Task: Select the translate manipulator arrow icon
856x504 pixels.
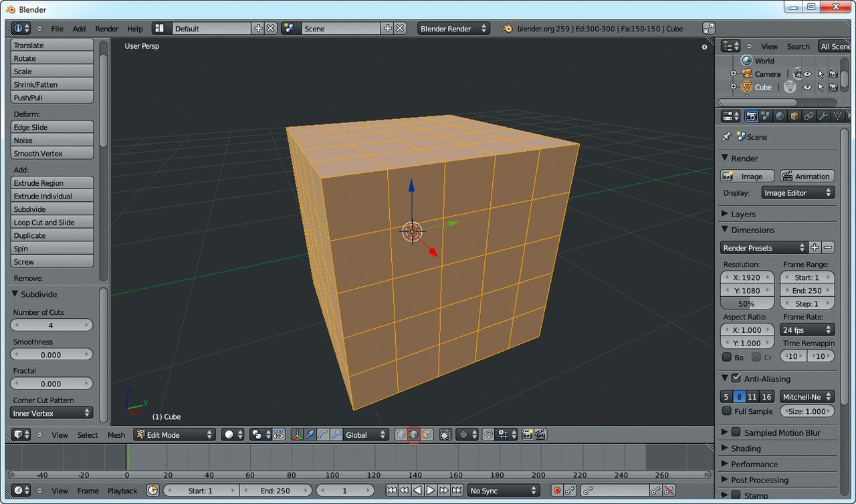Action: [310, 434]
